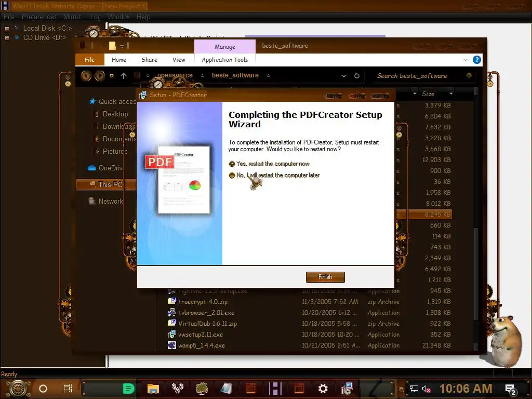This screenshot has height=399, width=532.
Task: Open WinHTTrack Mirror menu
Action: 72,17
